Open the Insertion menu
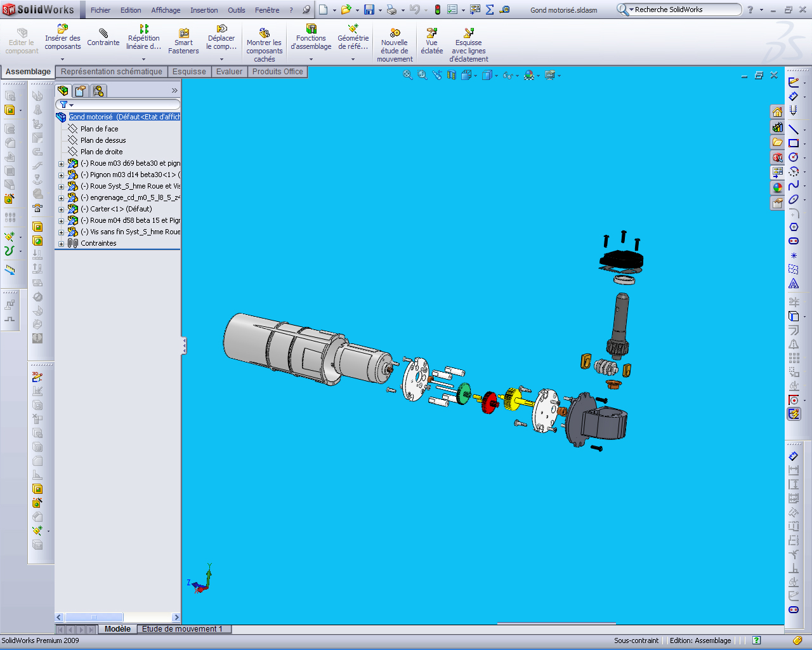 tap(204, 10)
